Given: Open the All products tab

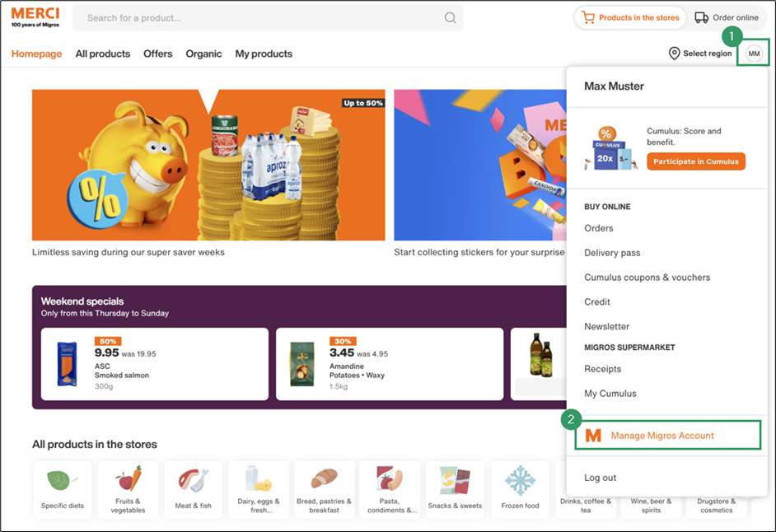Looking at the screenshot, I should click(x=103, y=54).
